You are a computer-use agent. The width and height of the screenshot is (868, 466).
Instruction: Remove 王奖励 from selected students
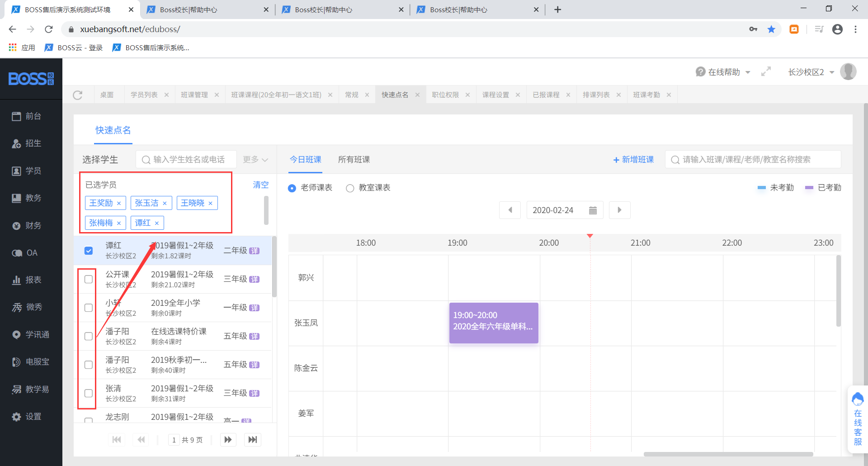(119, 204)
